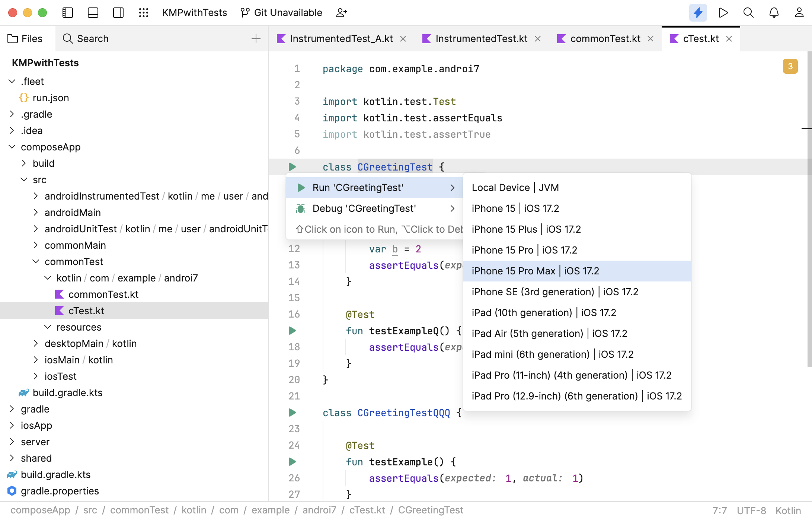This screenshot has height=519, width=812.
Task: Open search using the magnifier icon
Action: [748, 12]
